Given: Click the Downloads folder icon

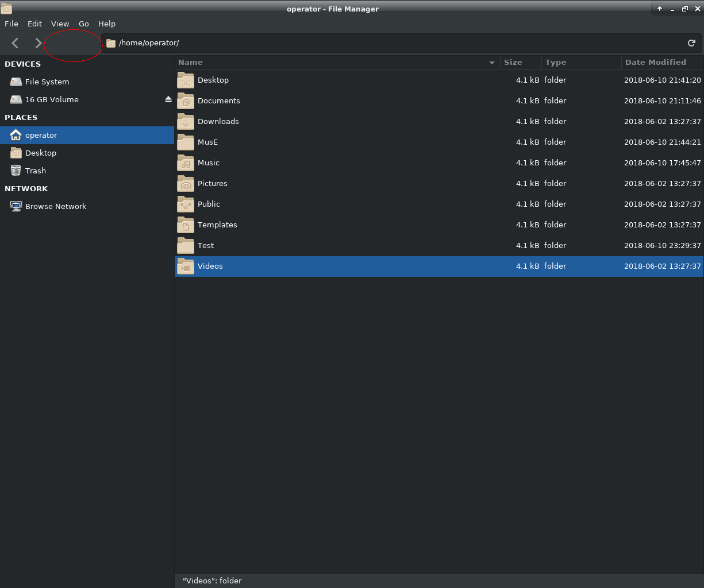Looking at the screenshot, I should [186, 122].
